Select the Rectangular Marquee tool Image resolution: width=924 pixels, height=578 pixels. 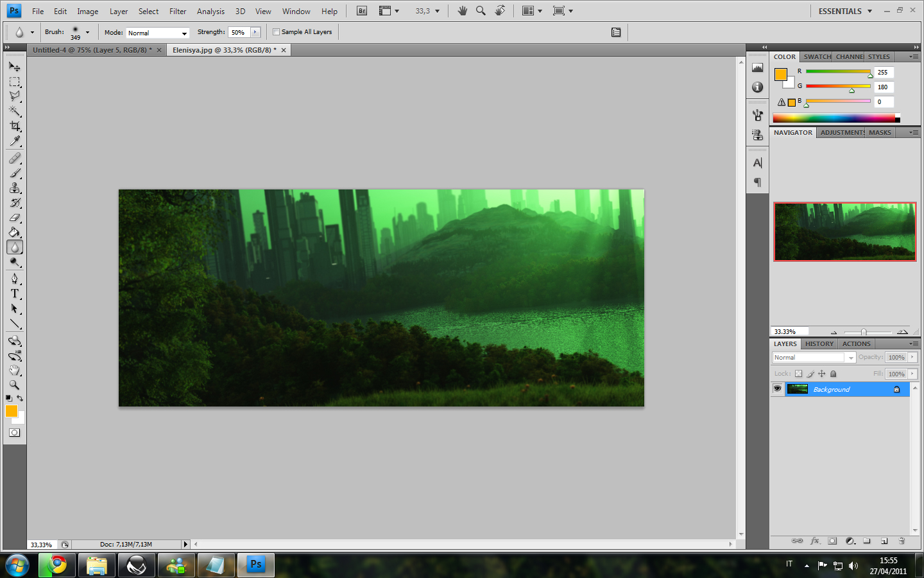(x=15, y=82)
